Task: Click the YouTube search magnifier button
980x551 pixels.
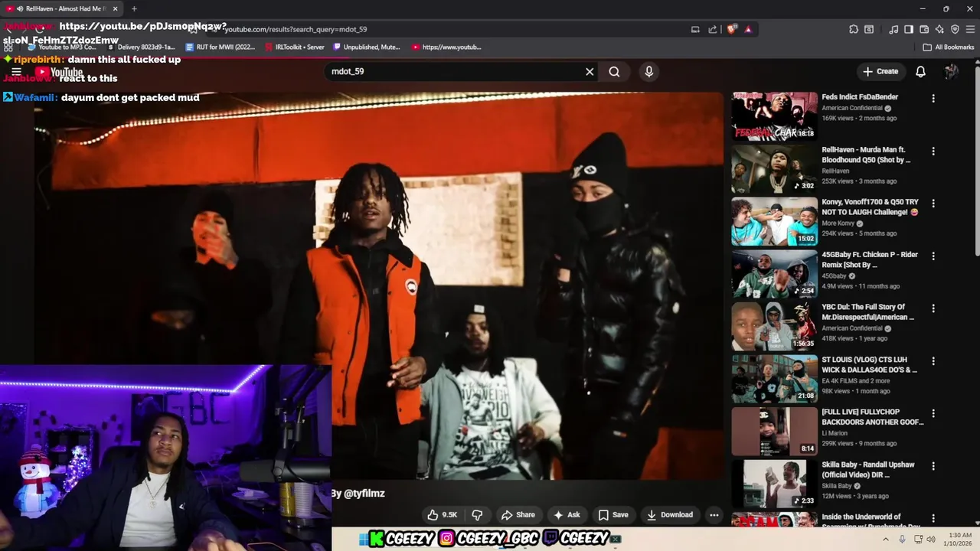Action: point(614,71)
